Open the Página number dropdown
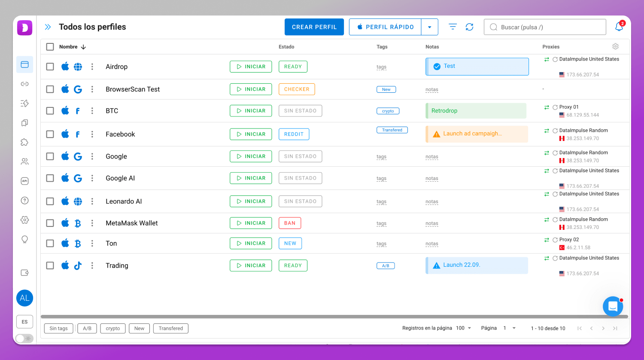This screenshot has width=644, height=360. click(510, 328)
